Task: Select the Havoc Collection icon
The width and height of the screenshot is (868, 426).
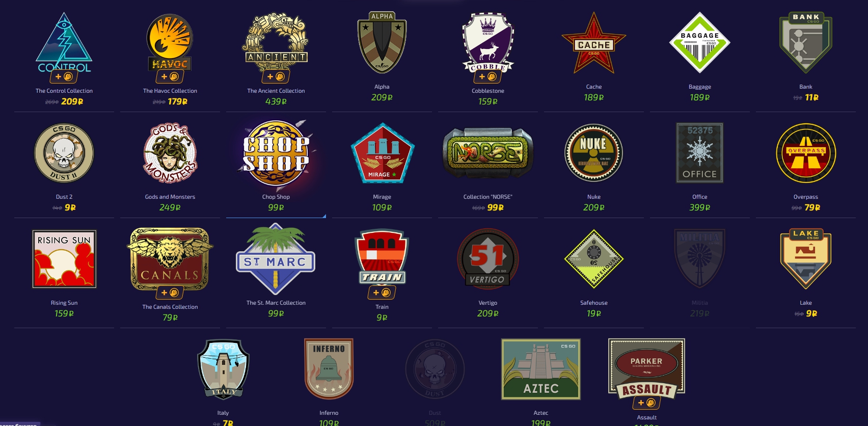Action: (x=170, y=43)
